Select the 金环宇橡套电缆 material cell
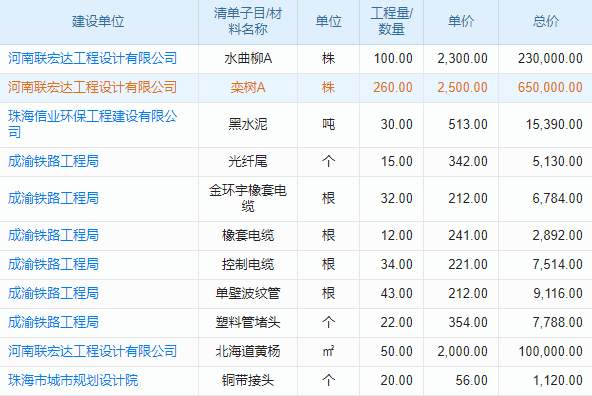The image size is (592, 396). coord(248,198)
